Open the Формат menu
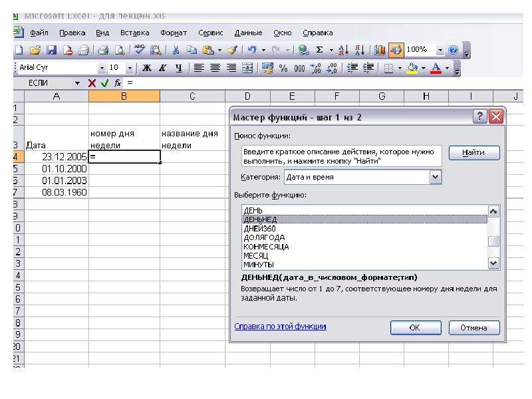Image resolution: width=532 pixels, height=399 pixels. pos(174,33)
